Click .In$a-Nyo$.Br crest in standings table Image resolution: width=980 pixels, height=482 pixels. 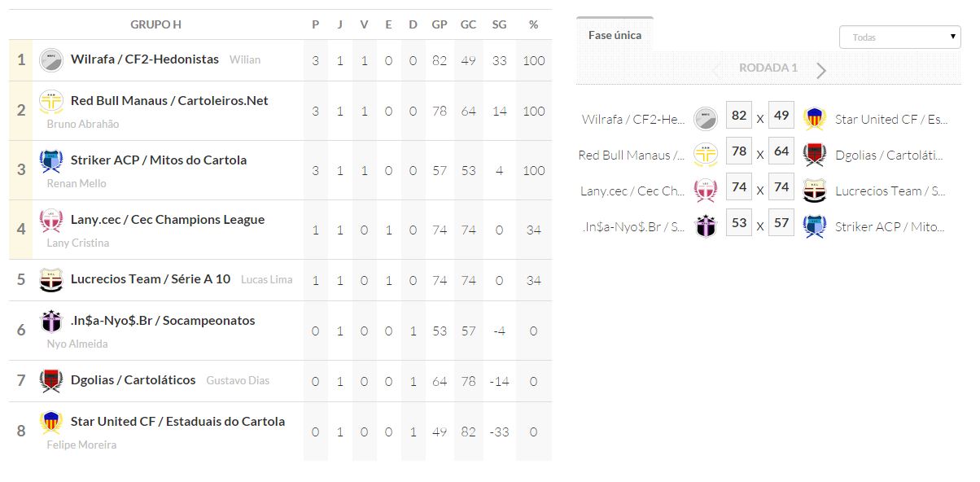pos(51,322)
